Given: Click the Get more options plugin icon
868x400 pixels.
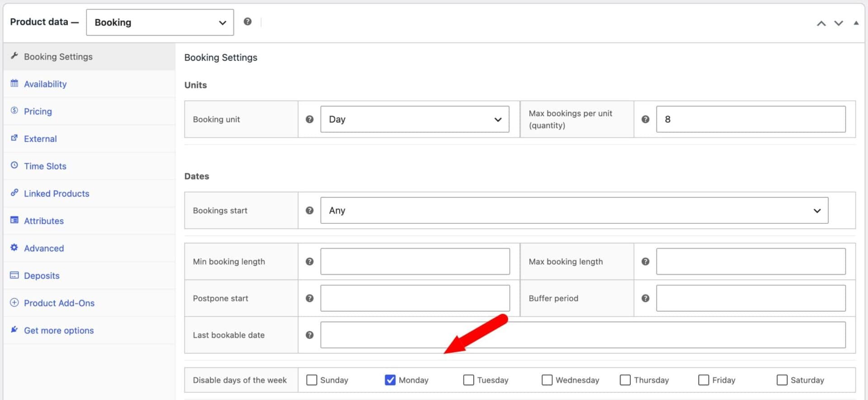Looking at the screenshot, I should [14, 329].
